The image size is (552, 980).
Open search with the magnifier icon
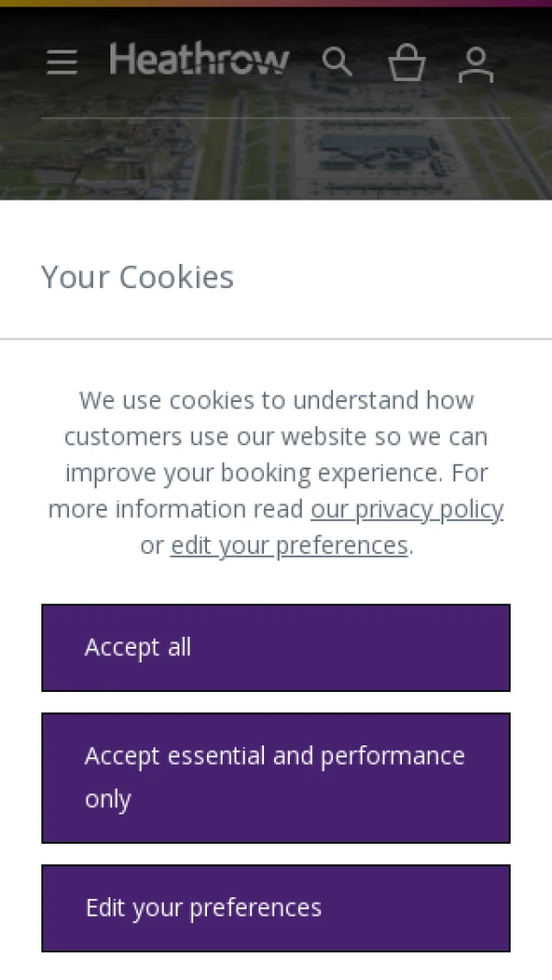[x=337, y=62]
